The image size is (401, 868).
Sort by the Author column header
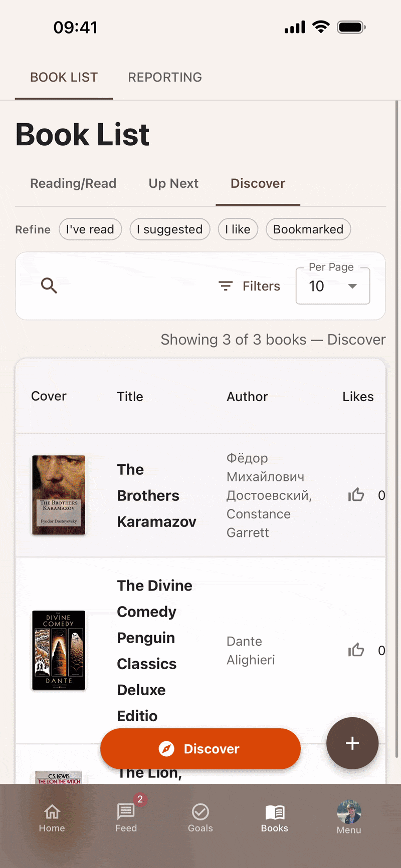(247, 396)
